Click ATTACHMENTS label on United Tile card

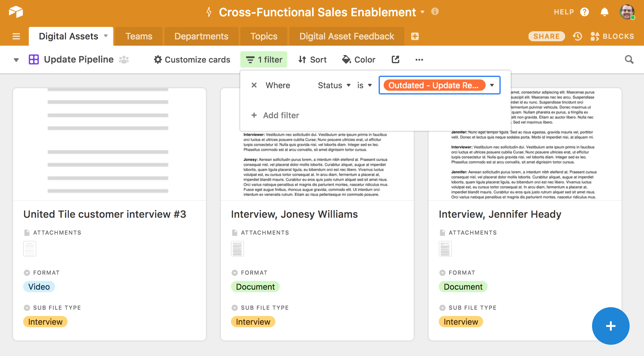pyautogui.click(x=57, y=232)
